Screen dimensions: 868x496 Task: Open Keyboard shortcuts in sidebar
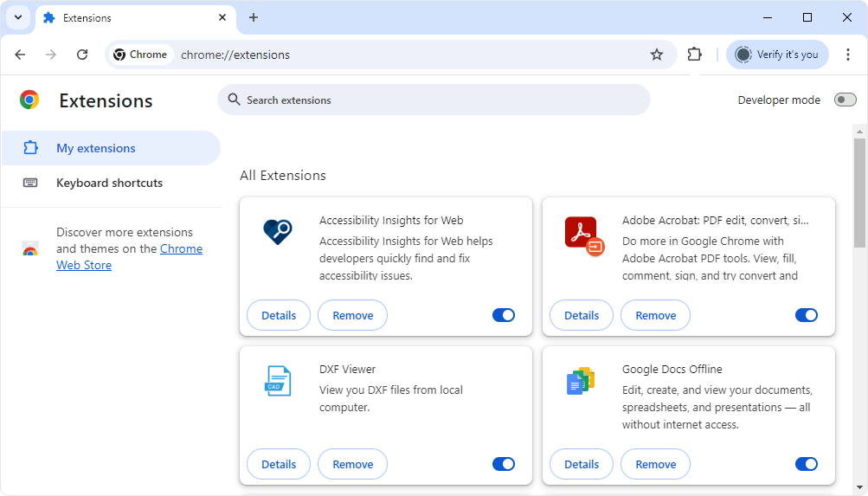click(x=112, y=183)
